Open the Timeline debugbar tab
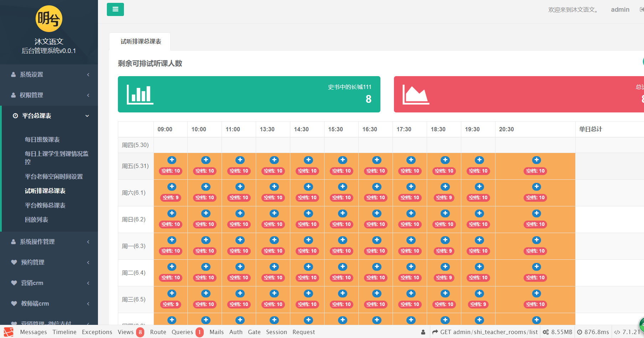 (64, 332)
